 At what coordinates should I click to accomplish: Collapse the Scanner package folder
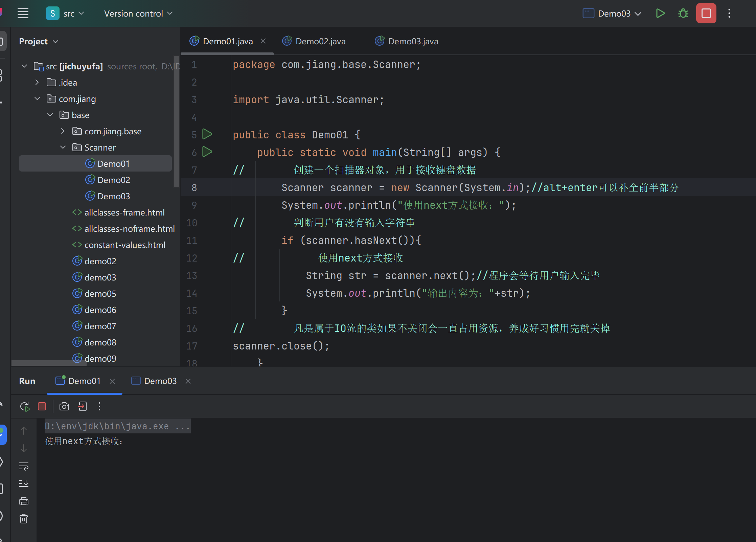tap(63, 148)
